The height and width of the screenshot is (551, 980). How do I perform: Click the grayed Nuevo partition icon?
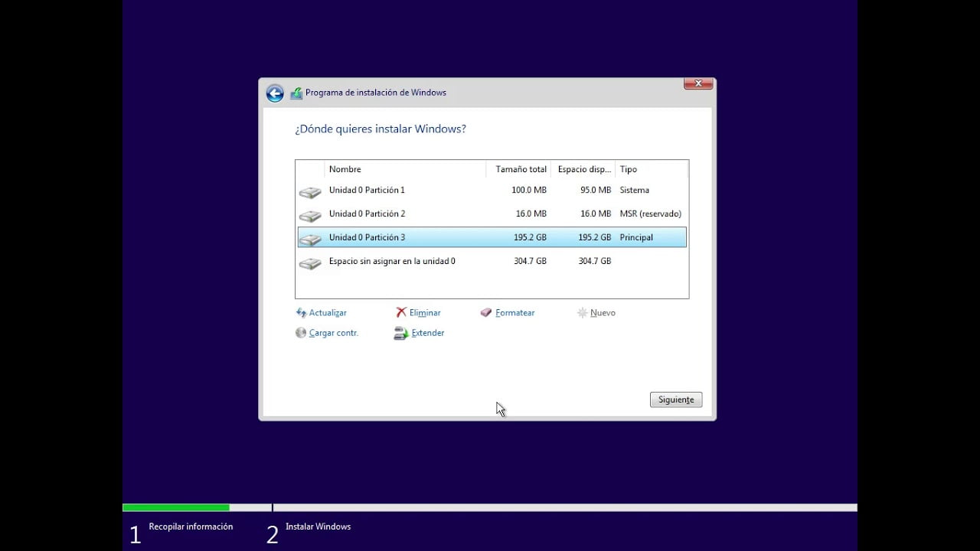click(583, 312)
